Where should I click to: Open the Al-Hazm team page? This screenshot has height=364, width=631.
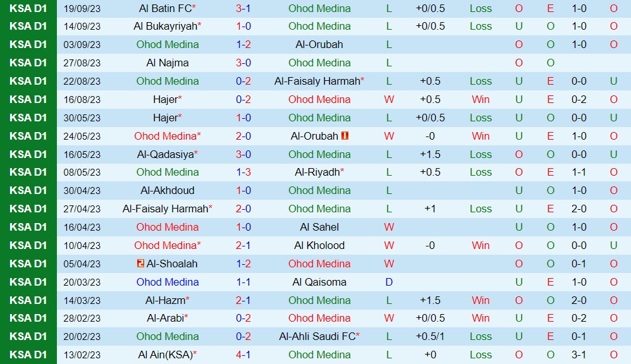165,300
